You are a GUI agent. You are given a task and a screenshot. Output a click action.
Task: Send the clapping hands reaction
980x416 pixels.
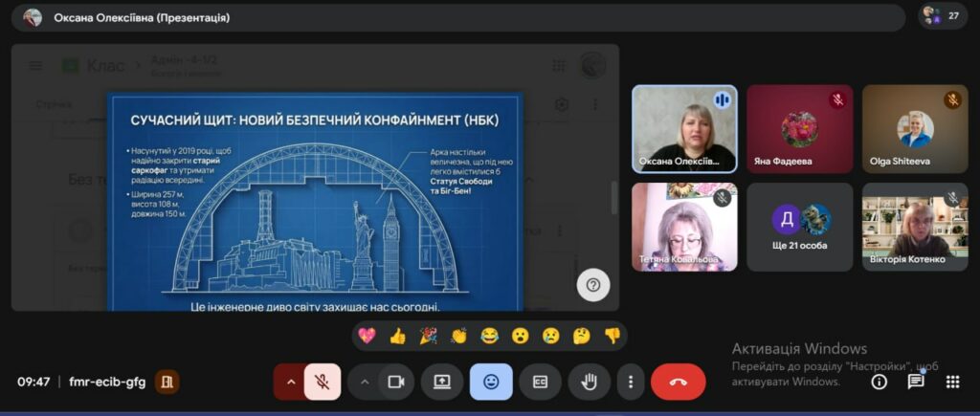[458, 336]
